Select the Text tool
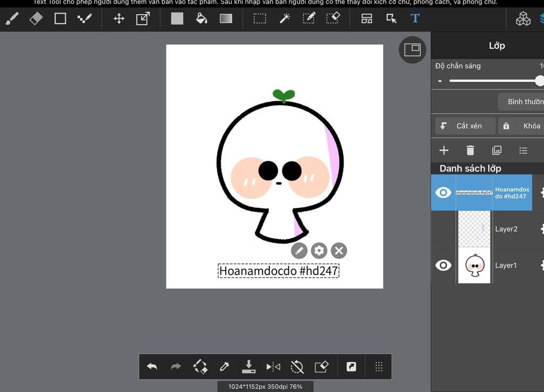 point(415,18)
